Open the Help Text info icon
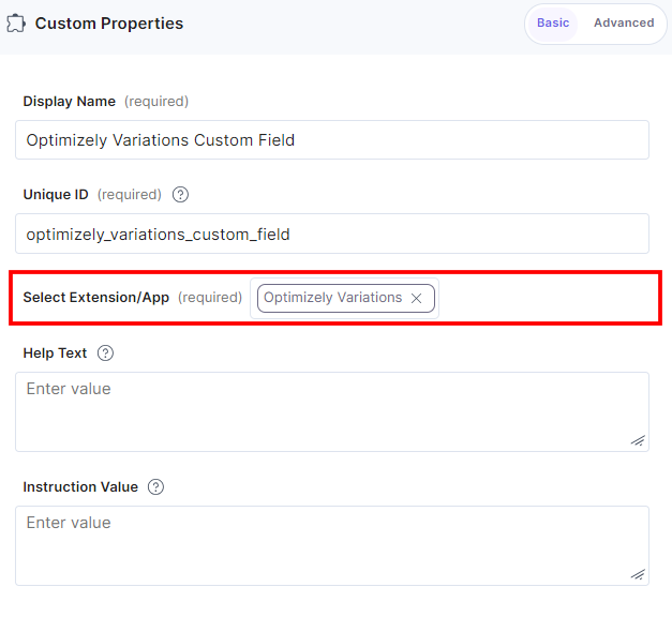Viewport: 672px width, 617px height. pyautogui.click(x=106, y=353)
